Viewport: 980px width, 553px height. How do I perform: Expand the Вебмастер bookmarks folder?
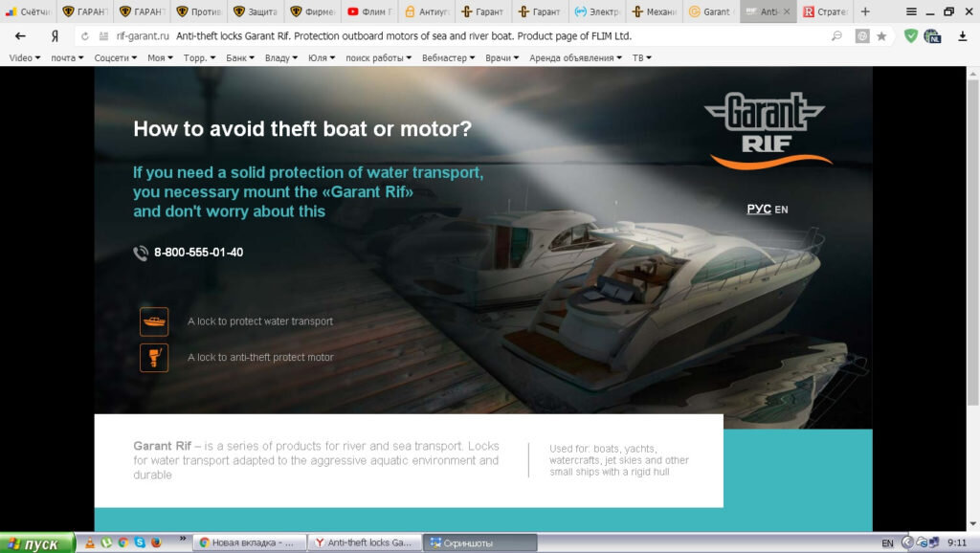pyautogui.click(x=448, y=57)
